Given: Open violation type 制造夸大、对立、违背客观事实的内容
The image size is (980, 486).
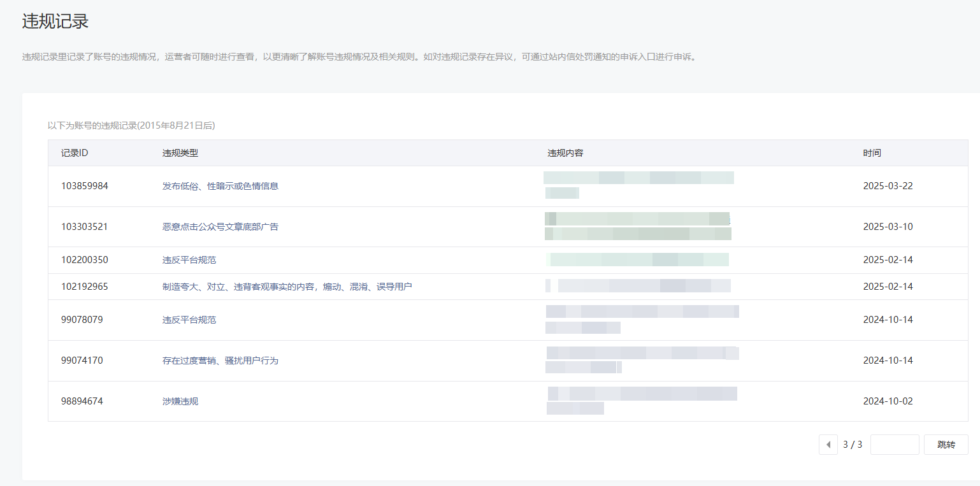Looking at the screenshot, I should (x=287, y=287).
